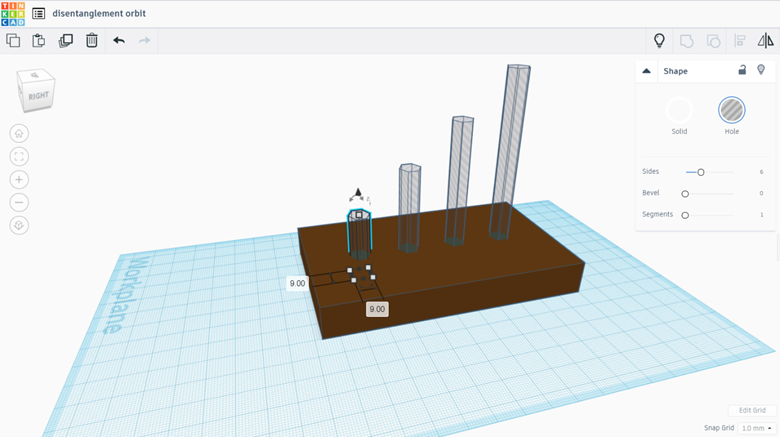Switch to orthographic view cube icon
Image resolution: width=780 pixels, height=437 pixels.
pos(19,225)
